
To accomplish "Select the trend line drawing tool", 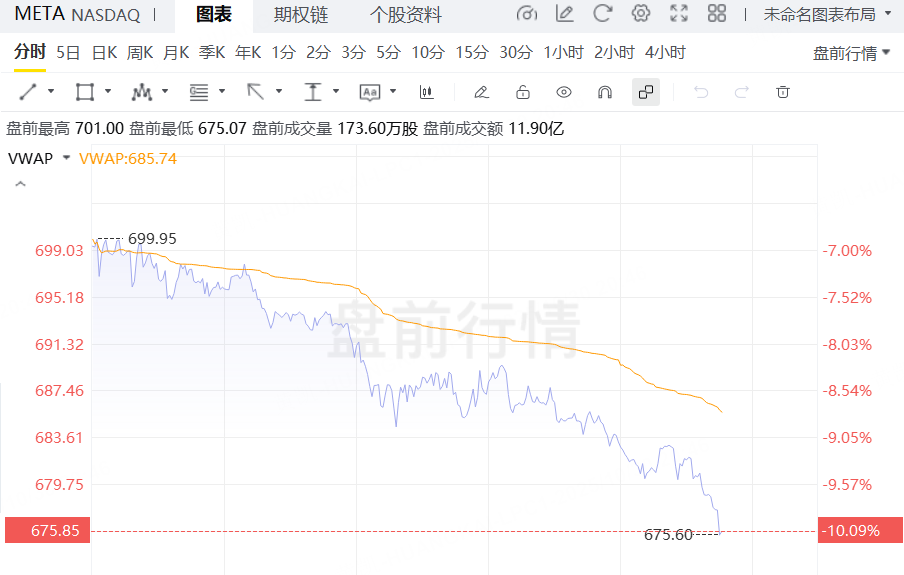I will point(28,92).
